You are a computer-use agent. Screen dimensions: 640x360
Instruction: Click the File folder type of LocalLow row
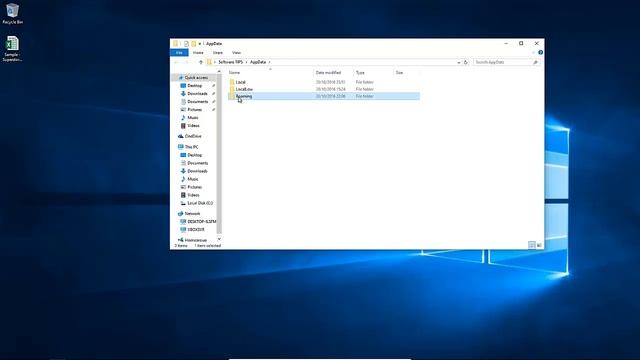(x=364, y=89)
